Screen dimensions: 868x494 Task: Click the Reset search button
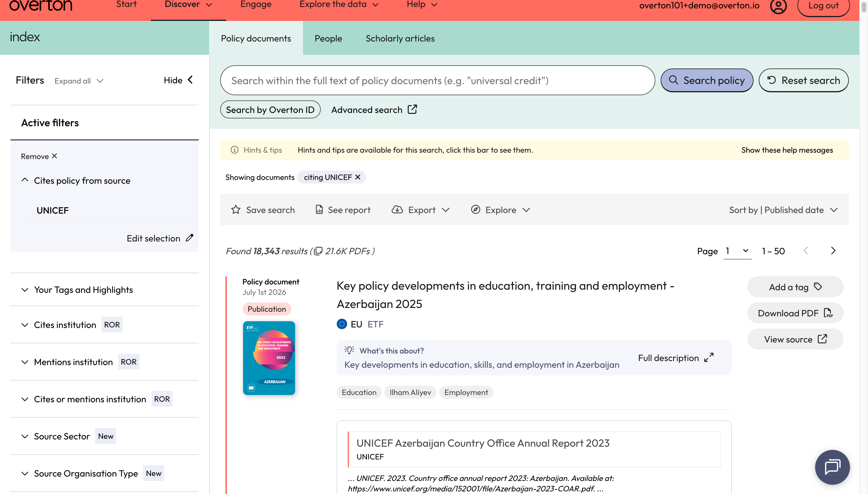click(804, 80)
